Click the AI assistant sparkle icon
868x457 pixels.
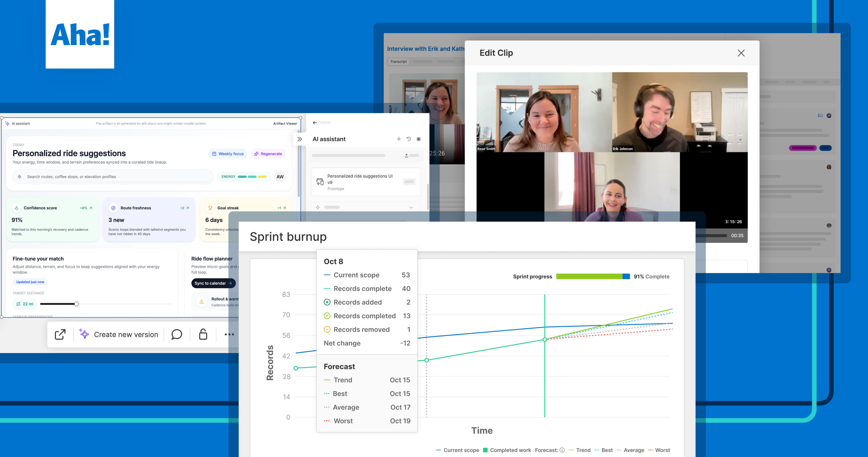[7, 123]
